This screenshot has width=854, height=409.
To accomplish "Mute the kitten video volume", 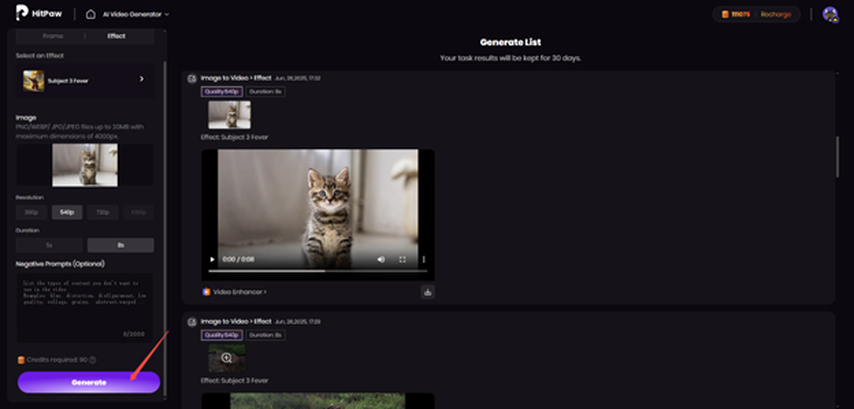I will coord(381,260).
